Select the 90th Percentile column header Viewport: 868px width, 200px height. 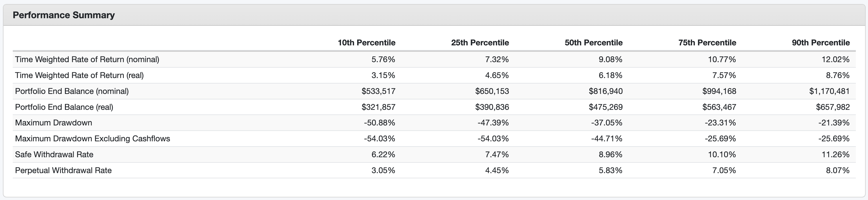point(820,43)
